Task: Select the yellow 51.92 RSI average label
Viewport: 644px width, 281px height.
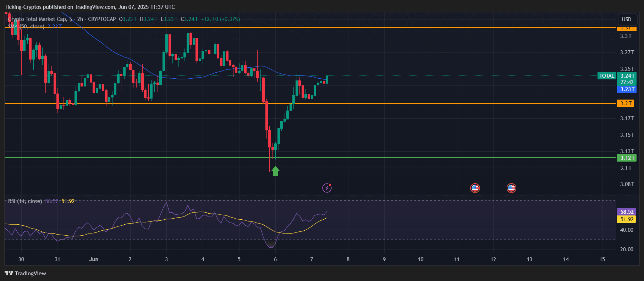Action: 626,219
